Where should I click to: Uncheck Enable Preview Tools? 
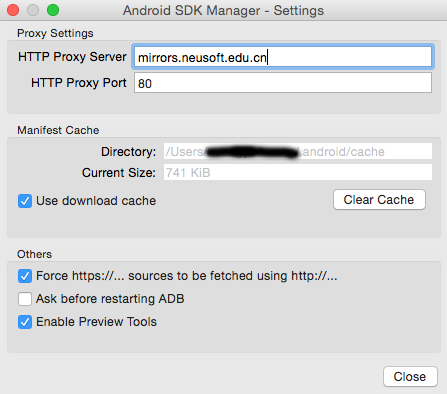[x=25, y=322]
